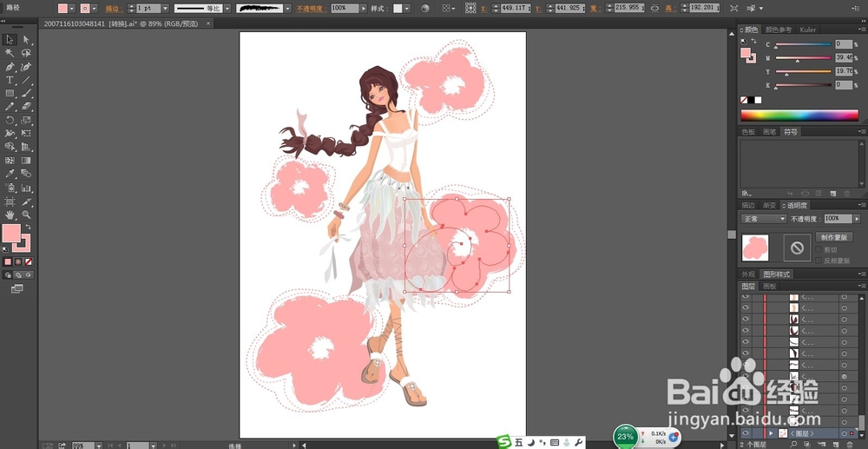The image size is (868, 449).
Task: Click the 制作蒙版 (Make Mask) button
Action: pyautogui.click(x=834, y=237)
